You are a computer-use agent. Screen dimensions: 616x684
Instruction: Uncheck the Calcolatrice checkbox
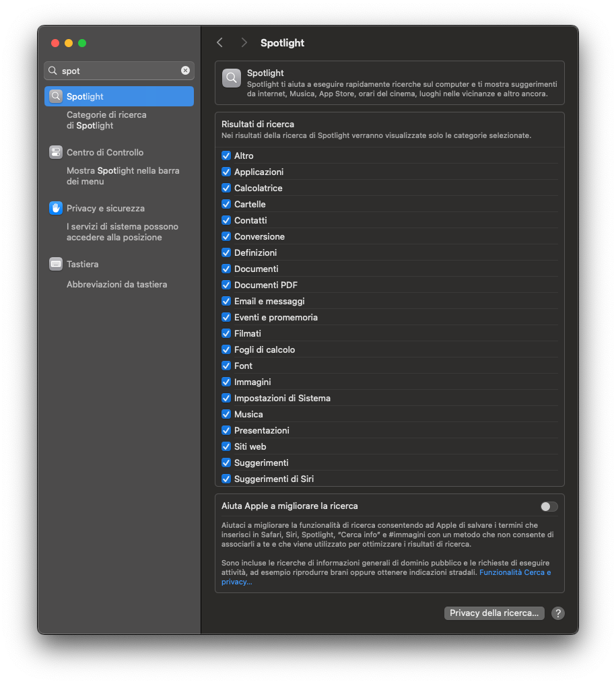coord(226,188)
